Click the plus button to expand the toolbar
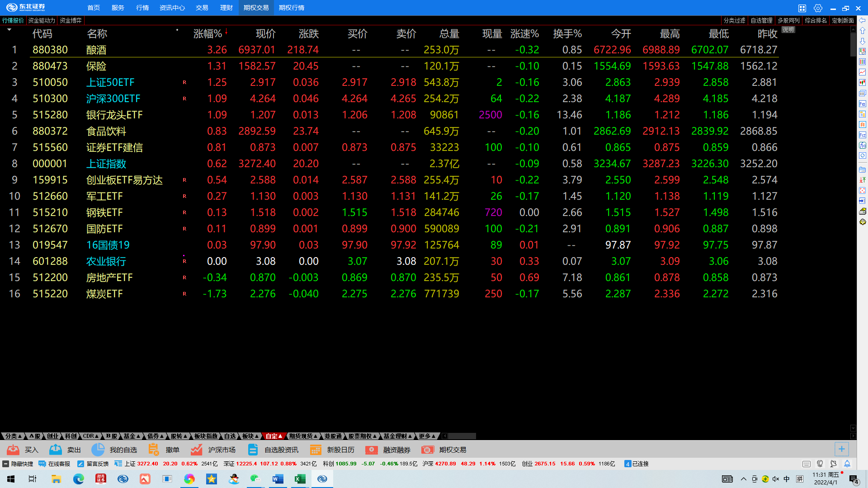This screenshot has width=868, height=488. click(841, 449)
